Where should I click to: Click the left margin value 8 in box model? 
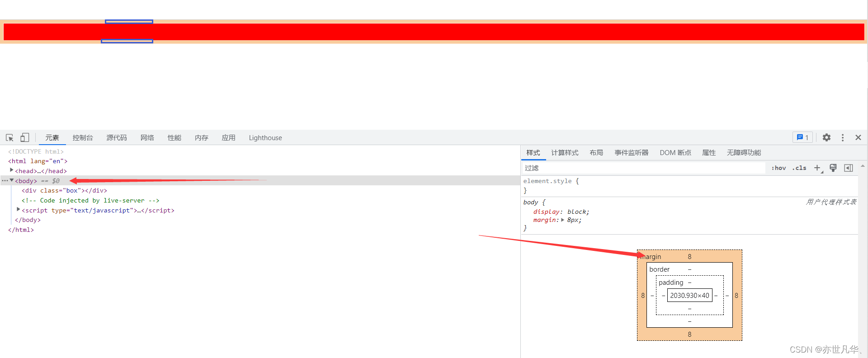(643, 295)
